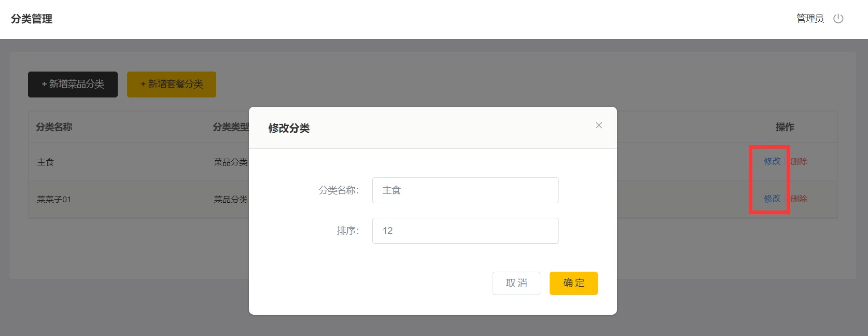Click the 排序 label in the dialog
Screen dimensions: 868x336
(x=348, y=231)
